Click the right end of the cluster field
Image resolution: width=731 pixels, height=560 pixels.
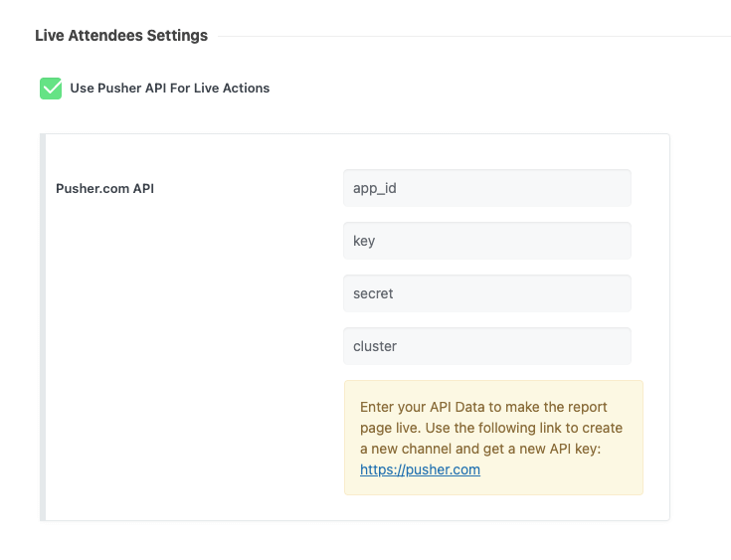[x=617, y=346]
